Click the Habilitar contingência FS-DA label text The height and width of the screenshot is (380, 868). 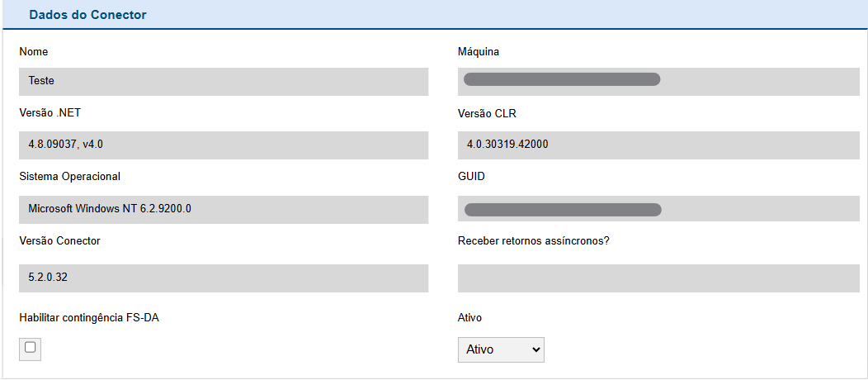pos(89,317)
